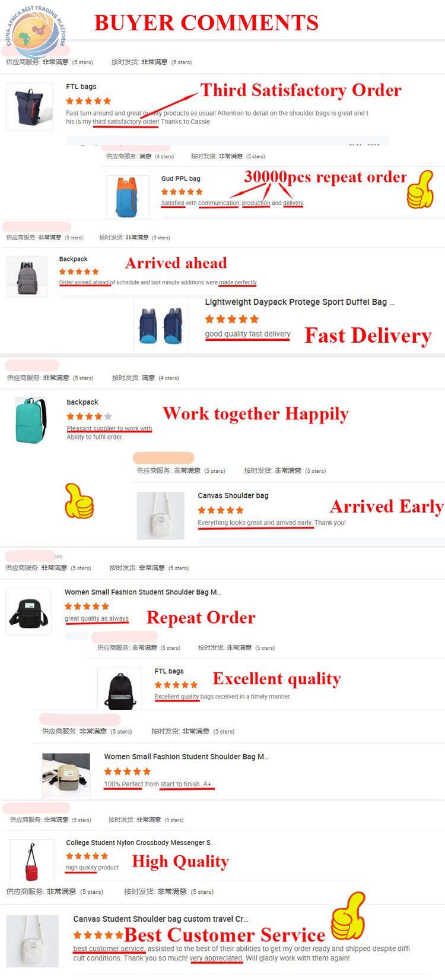Open the blue and orange Gud PPL bag thumbnail
This screenshot has height=980, width=445.
pos(128,197)
